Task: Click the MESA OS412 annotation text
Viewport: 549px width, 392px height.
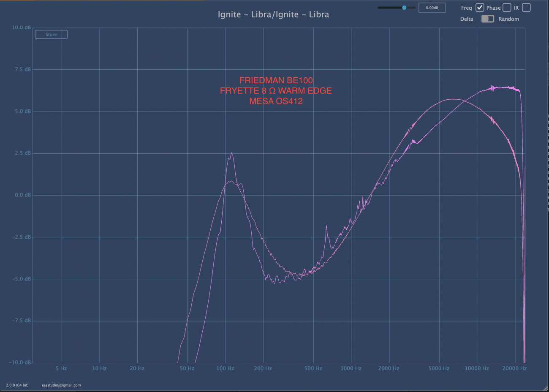Action: click(x=276, y=101)
